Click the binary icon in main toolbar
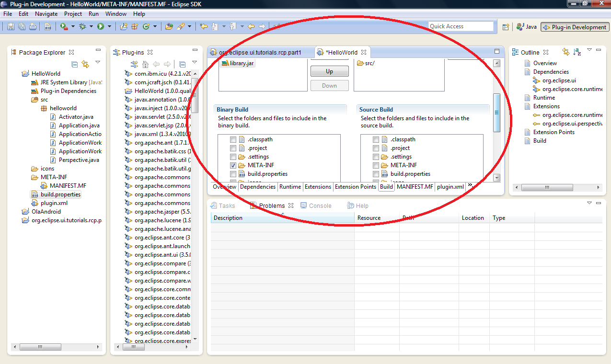This screenshot has width=611, height=364. pos(47,26)
